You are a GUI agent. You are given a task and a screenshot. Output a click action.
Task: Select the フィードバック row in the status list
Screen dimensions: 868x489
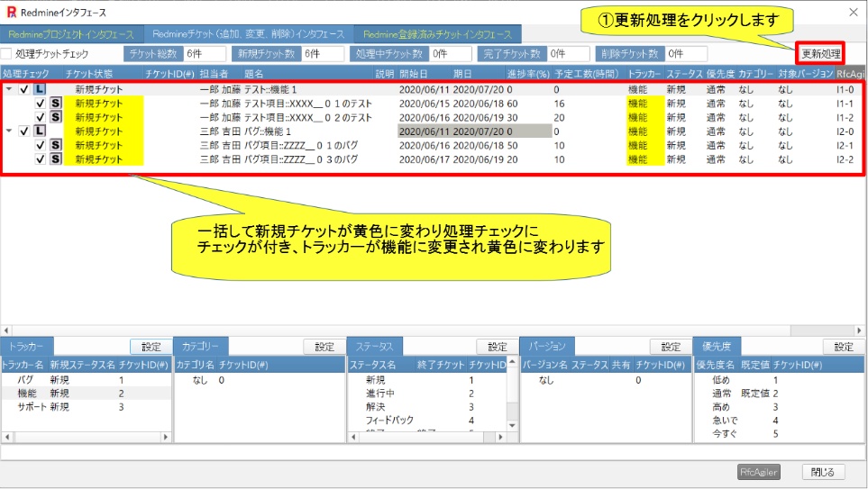click(x=427, y=420)
